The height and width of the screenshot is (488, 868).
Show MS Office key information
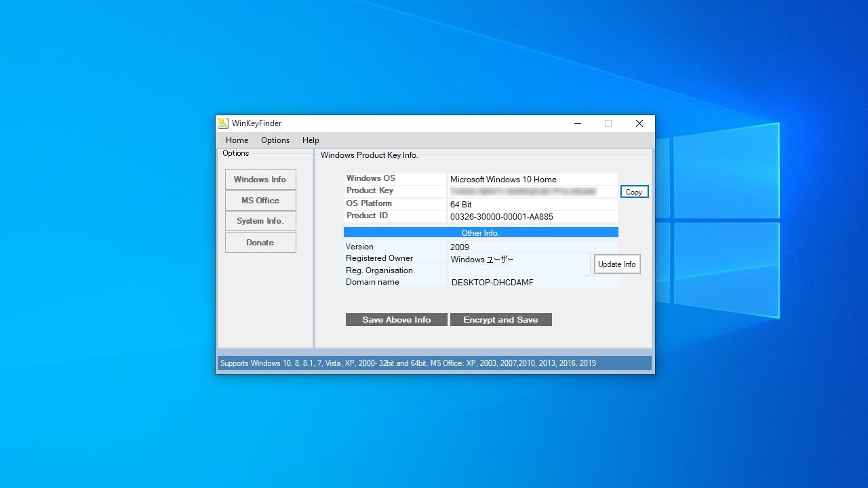pos(260,201)
